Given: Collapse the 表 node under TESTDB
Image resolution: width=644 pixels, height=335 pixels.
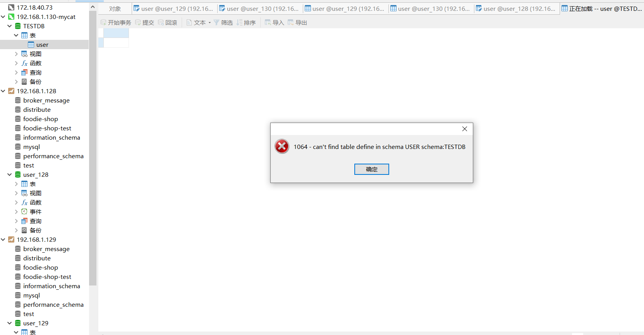Looking at the screenshot, I should 16,35.
